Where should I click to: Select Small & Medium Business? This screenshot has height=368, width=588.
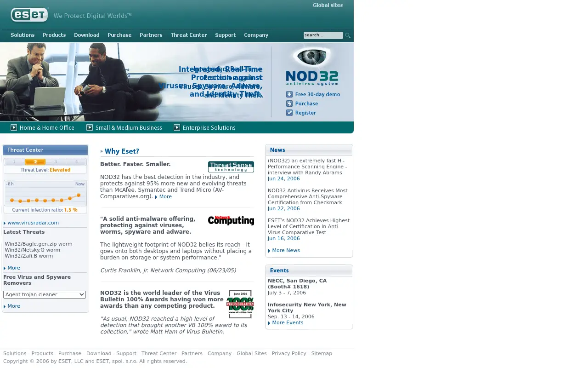(x=129, y=128)
